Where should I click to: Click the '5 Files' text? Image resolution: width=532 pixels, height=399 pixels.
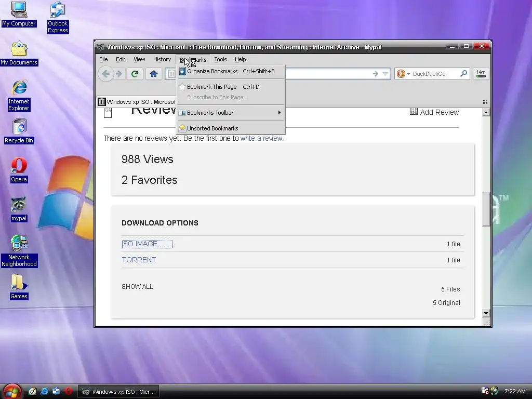[x=450, y=289]
